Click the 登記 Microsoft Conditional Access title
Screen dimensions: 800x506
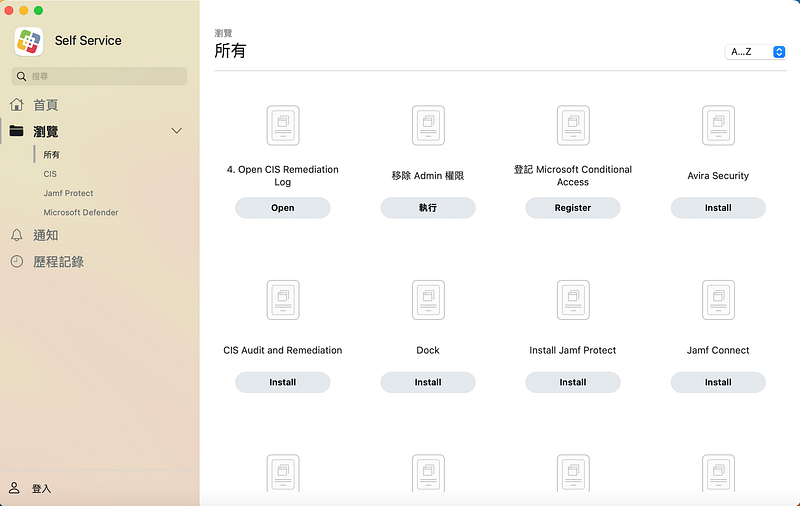[573, 175]
